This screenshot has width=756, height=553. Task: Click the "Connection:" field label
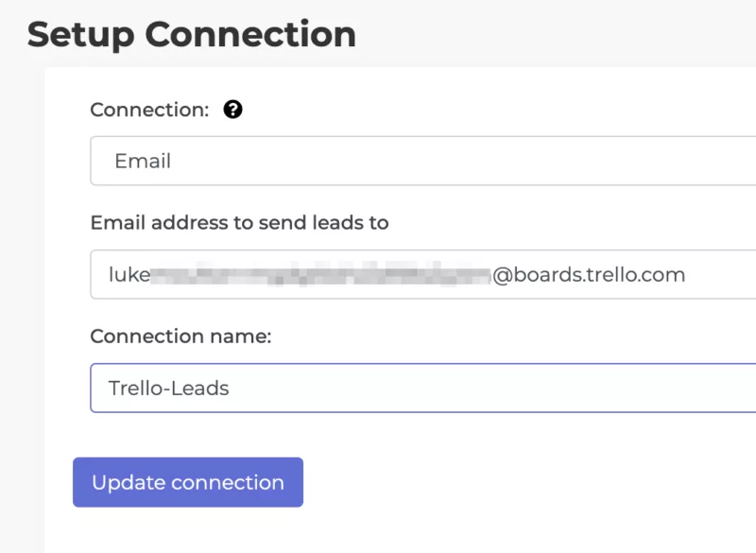(x=149, y=110)
